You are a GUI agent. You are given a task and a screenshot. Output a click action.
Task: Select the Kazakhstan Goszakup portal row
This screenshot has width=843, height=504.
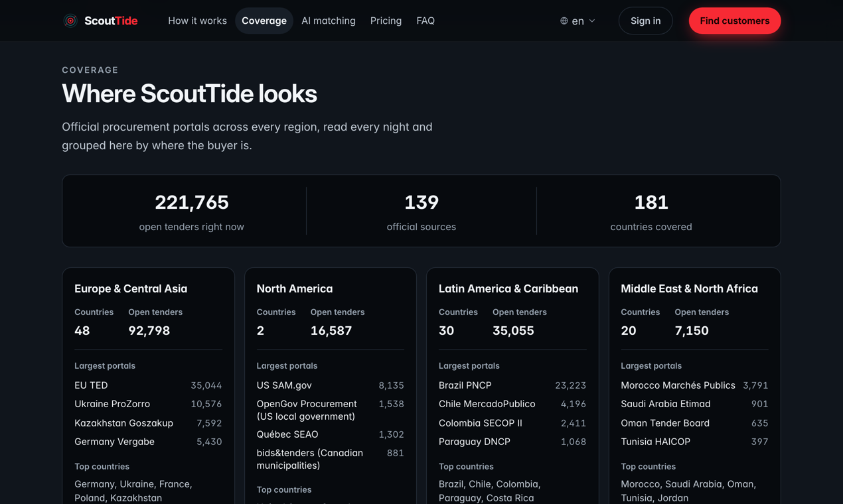(x=148, y=423)
